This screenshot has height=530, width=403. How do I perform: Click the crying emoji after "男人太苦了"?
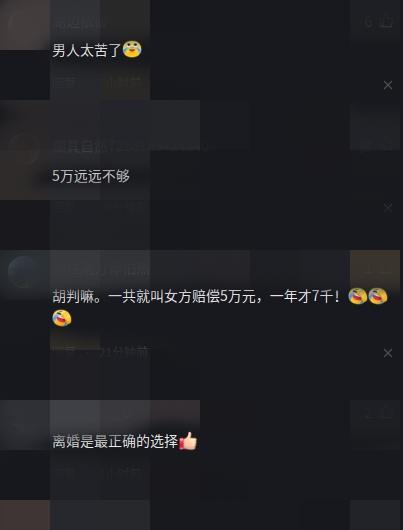coord(132,49)
